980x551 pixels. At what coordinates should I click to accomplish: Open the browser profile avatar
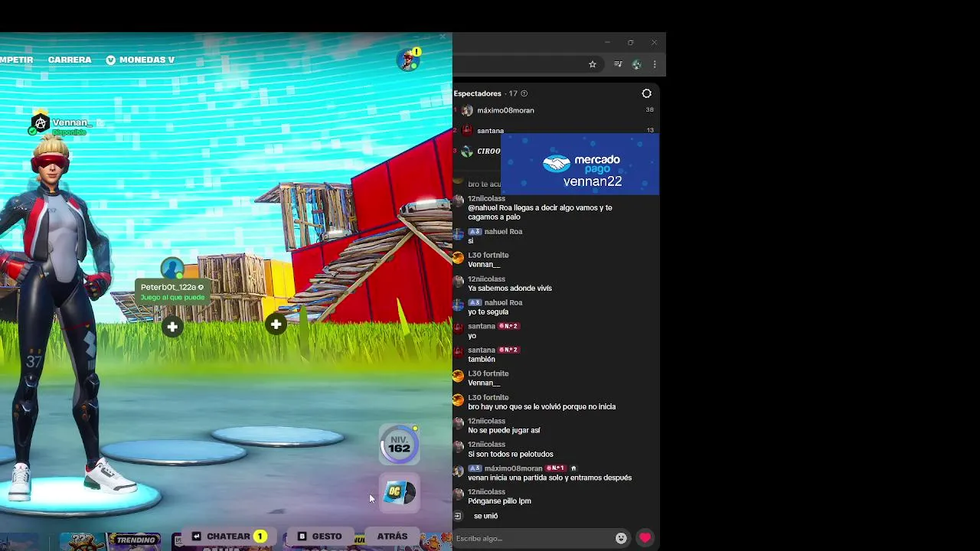coord(636,64)
